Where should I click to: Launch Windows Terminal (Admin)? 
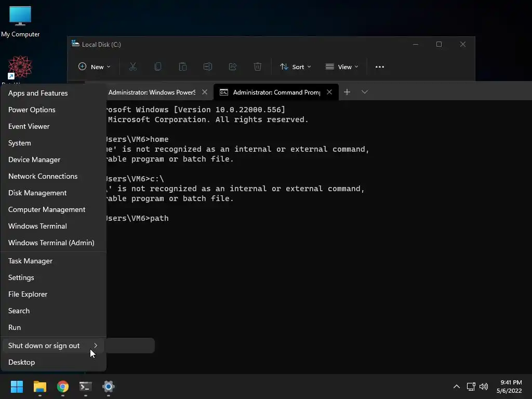[x=54, y=243]
